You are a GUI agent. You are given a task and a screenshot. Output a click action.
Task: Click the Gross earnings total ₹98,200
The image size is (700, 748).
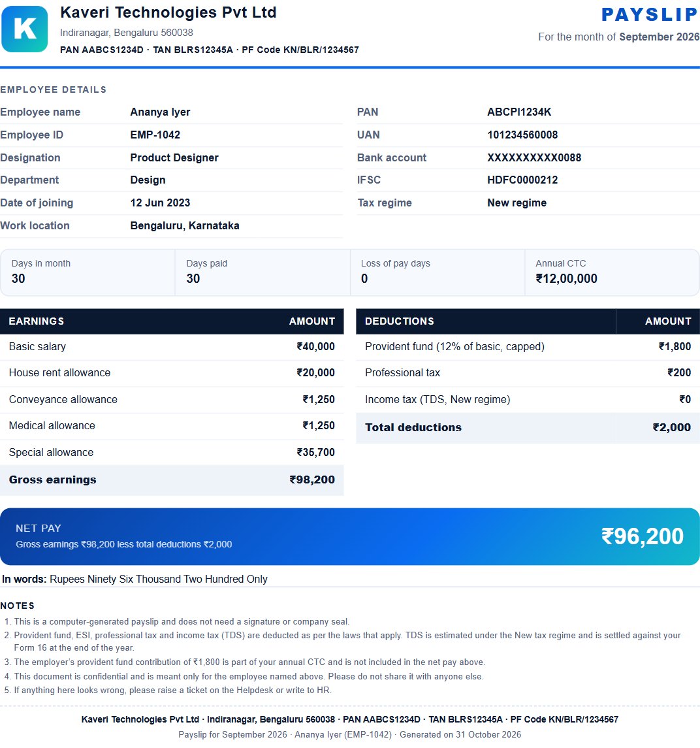(312, 480)
